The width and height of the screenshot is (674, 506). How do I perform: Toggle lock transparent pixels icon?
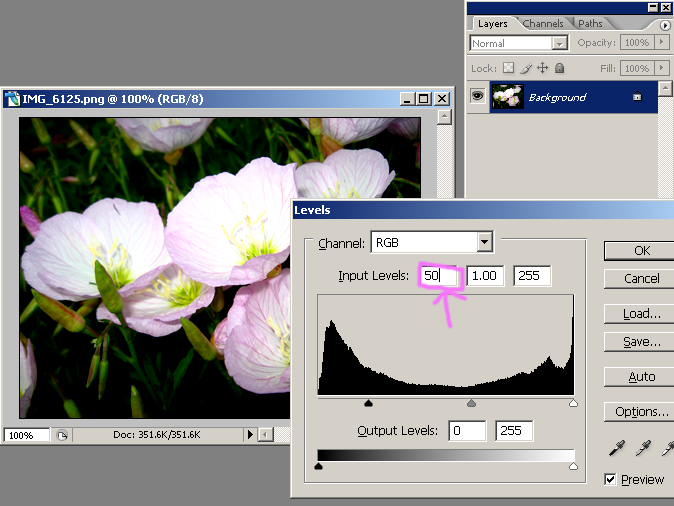tap(509, 68)
